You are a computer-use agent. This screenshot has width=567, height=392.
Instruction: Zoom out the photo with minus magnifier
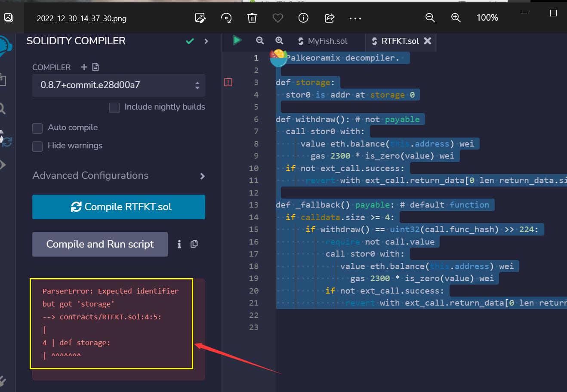[430, 18]
